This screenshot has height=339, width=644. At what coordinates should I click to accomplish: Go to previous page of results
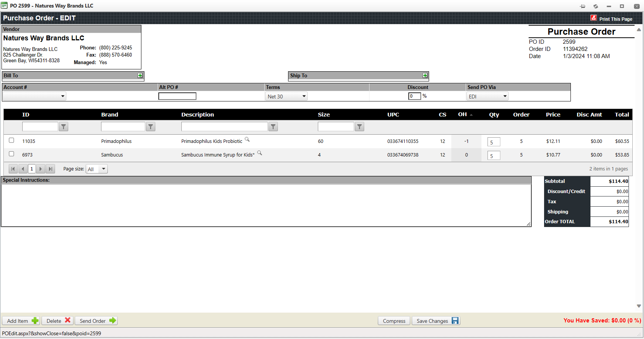tap(23, 169)
